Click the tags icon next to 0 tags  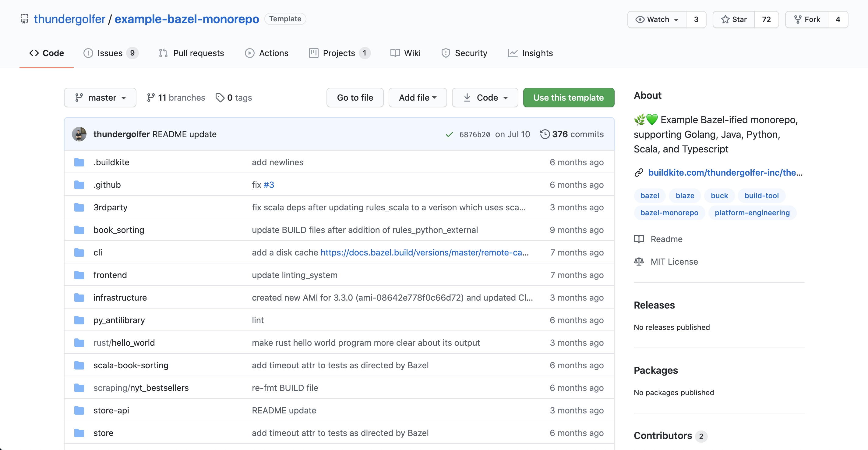[x=220, y=98]
